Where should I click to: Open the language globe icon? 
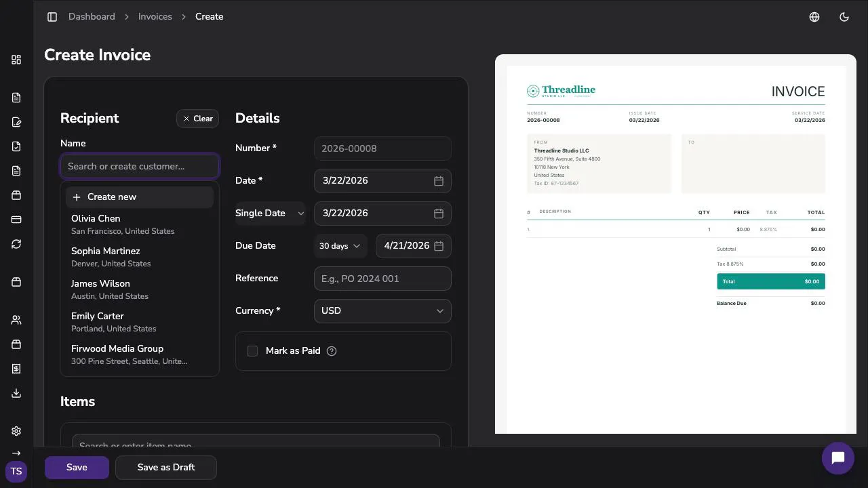pyautogui.click(x=814, y=17)
